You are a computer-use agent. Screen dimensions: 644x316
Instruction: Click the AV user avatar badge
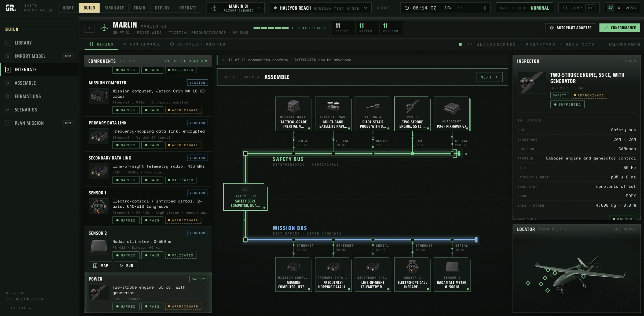610,8
